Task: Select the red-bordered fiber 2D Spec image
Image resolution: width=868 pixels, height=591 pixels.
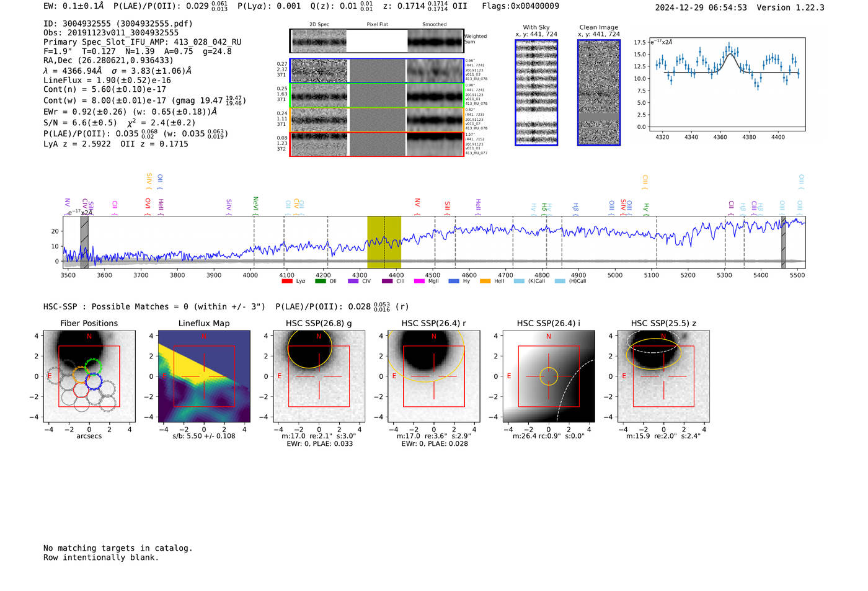Action: coord(319,144)
